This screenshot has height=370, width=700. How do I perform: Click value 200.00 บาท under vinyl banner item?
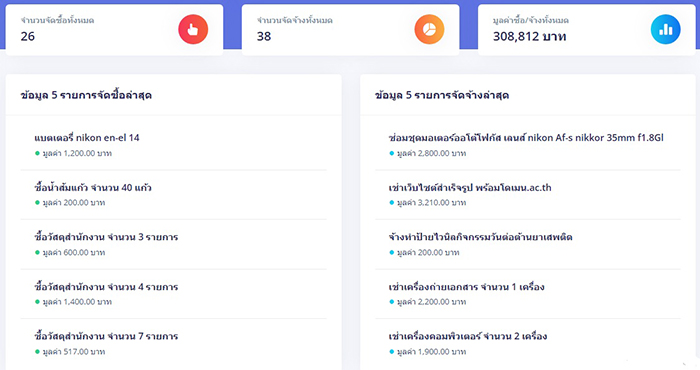point(428,253)
